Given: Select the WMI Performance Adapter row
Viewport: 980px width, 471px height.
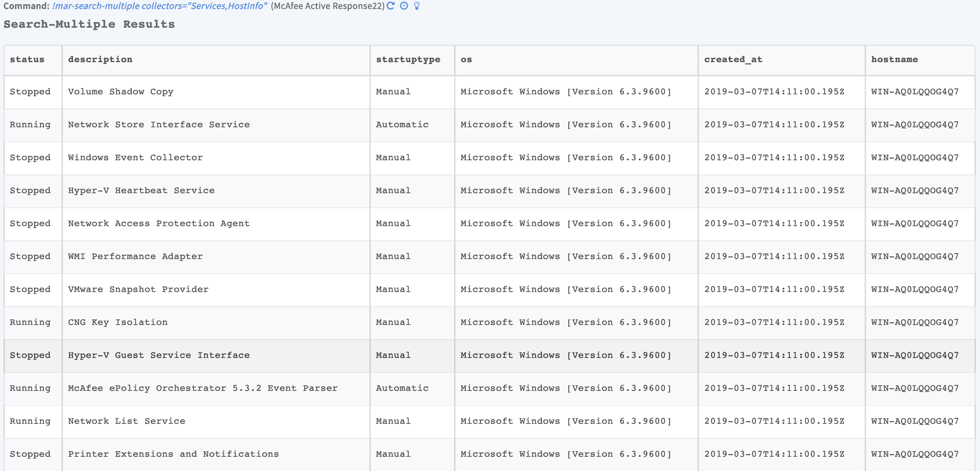Looking at the screenshot, I should click(x=135, y=256).
